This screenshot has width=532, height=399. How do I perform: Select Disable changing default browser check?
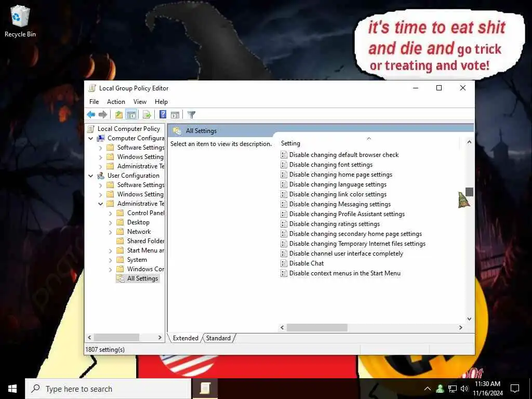point(344,155)
